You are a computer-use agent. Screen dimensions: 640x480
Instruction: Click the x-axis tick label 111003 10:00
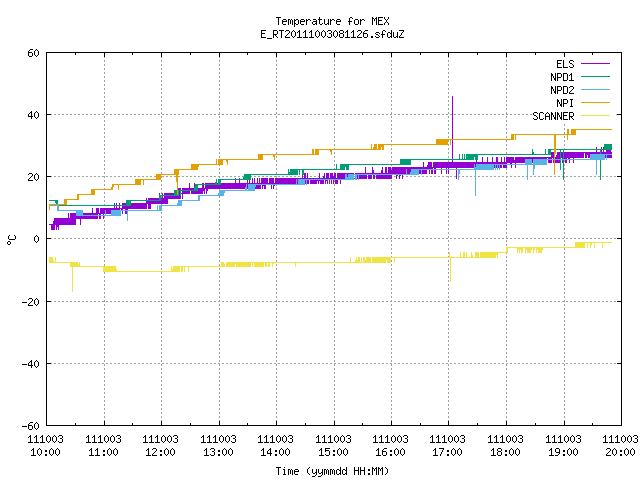45,446
